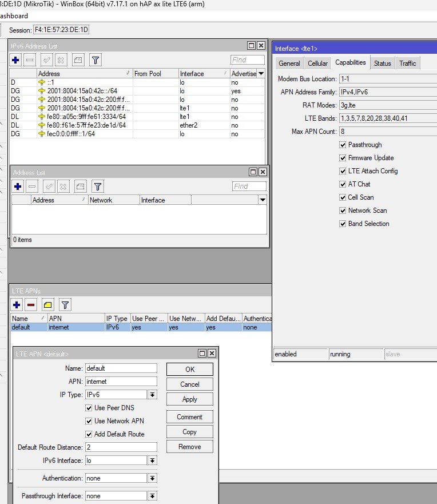Select row fe80::f61e:57ff:fe23:de1d/64

(137, 125)
